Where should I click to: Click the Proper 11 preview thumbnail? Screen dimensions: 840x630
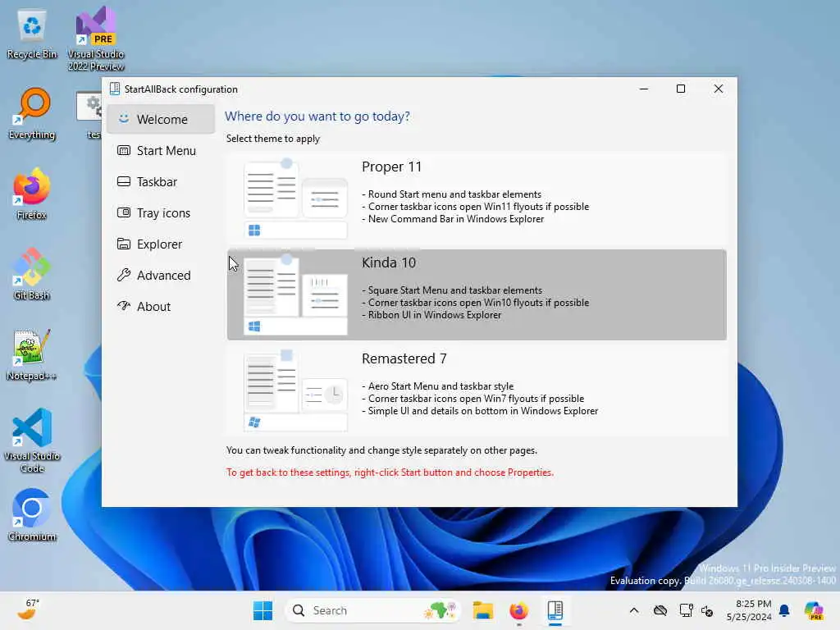click(x=295, y=199)
